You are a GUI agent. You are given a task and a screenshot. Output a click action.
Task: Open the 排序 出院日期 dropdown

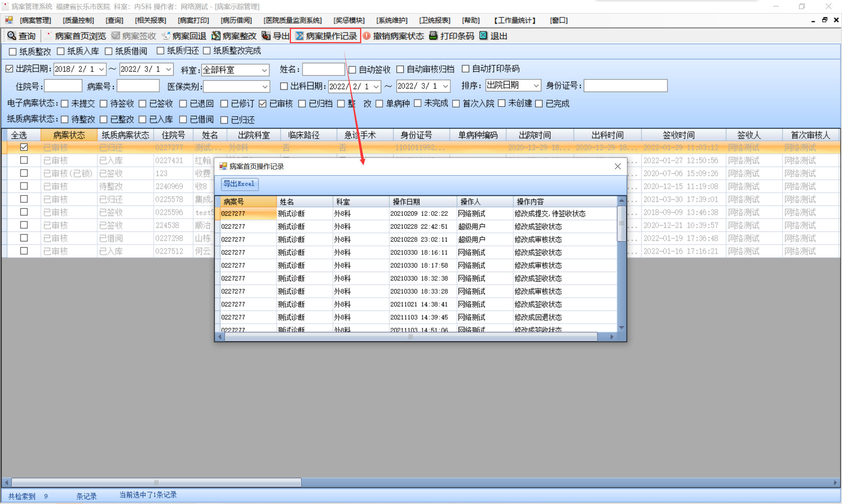pos(536,86)
